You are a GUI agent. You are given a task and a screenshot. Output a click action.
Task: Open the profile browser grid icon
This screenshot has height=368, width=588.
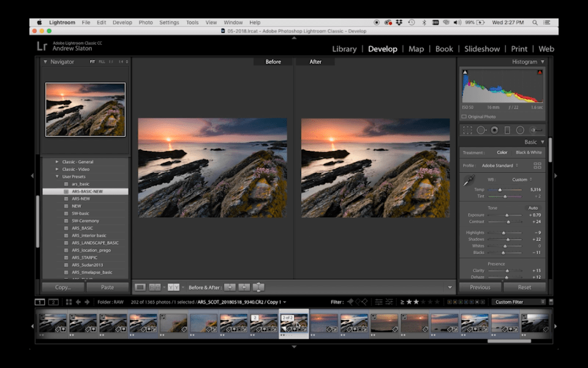pos(537,166)
